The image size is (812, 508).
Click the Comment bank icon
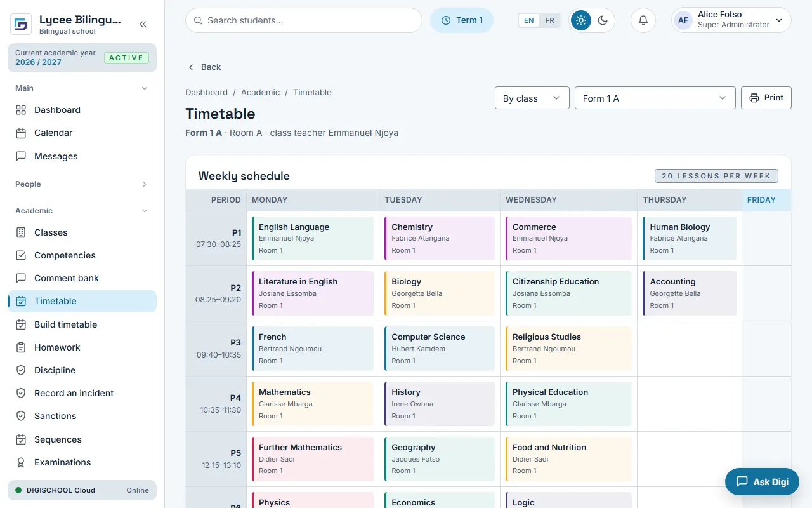tap(21, 278)
